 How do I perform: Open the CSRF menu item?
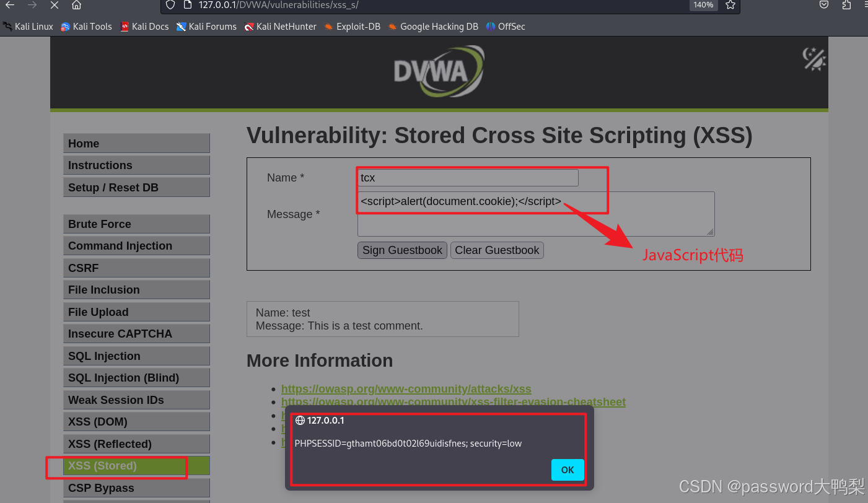(x=136, y=268)
